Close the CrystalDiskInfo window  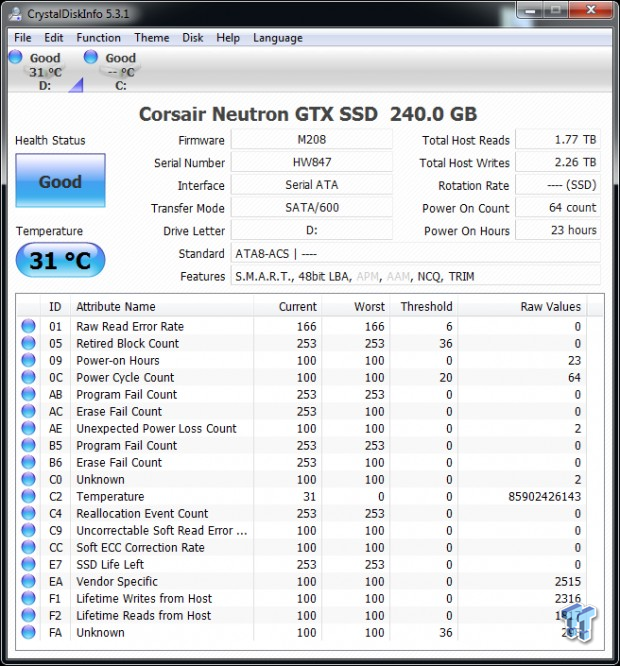[590, 10]
